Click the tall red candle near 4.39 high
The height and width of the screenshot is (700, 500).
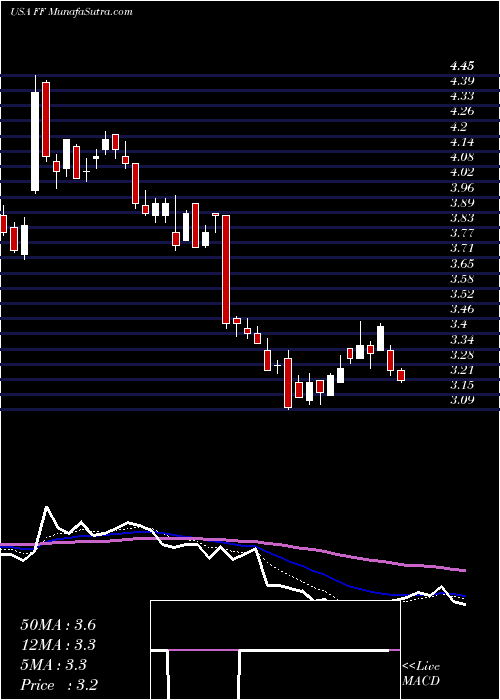tap(46, 120)
